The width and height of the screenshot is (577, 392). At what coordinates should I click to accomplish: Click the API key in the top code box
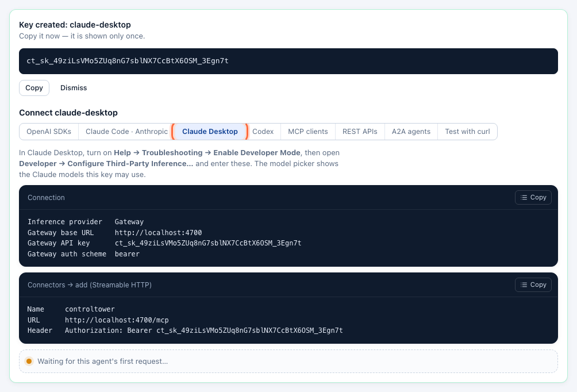coord(128,61)
